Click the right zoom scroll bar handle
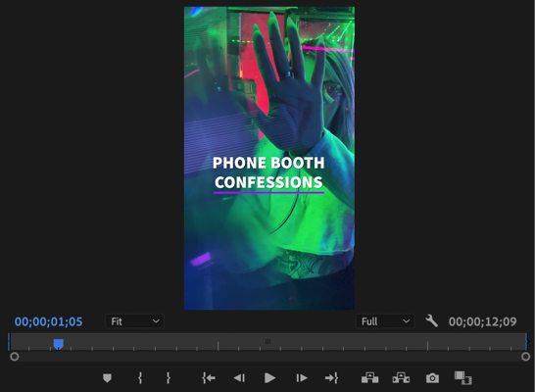 click(525, 357)
